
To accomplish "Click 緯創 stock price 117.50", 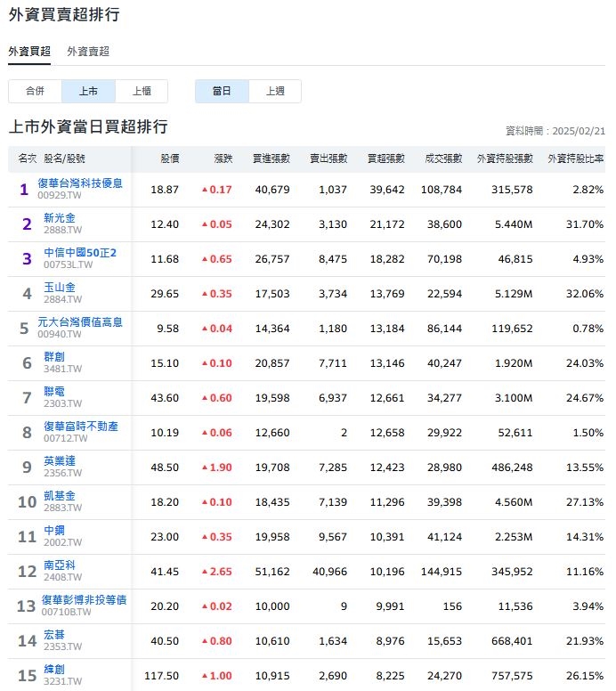I will [x=162, y=676].
